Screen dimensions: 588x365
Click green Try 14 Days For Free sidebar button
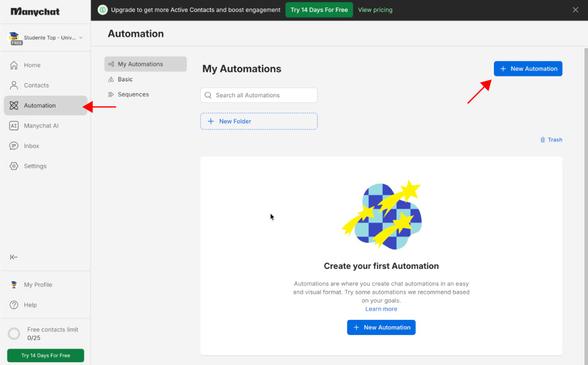coord(46,356)
